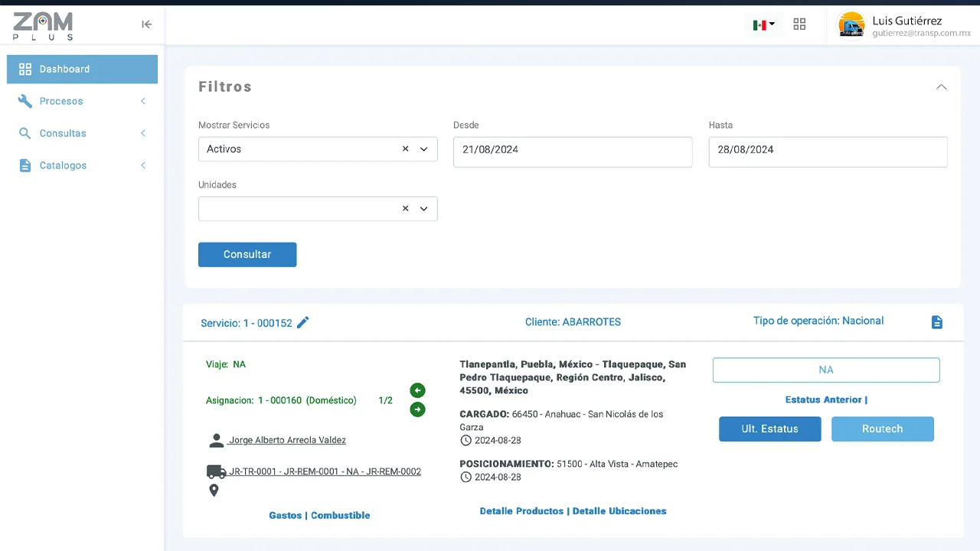Open the Mostrar Servicios dropdown arrow
980x551 pixels.
[423, 149]
